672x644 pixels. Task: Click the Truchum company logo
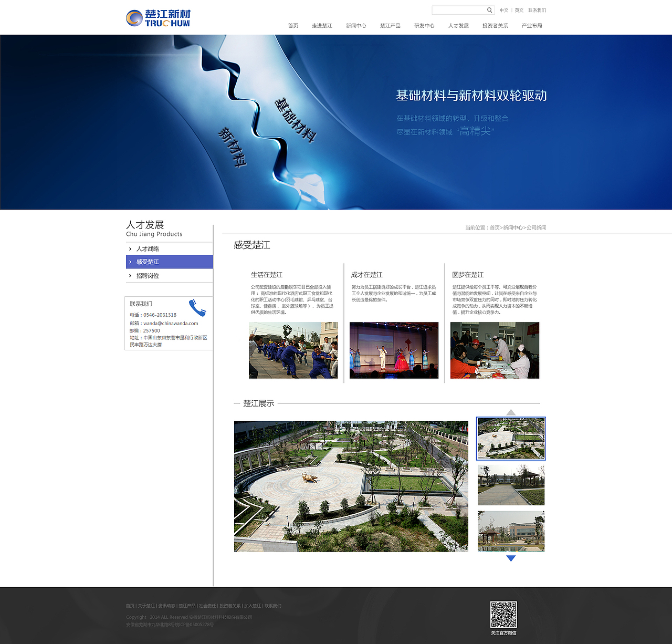(158, 18)
